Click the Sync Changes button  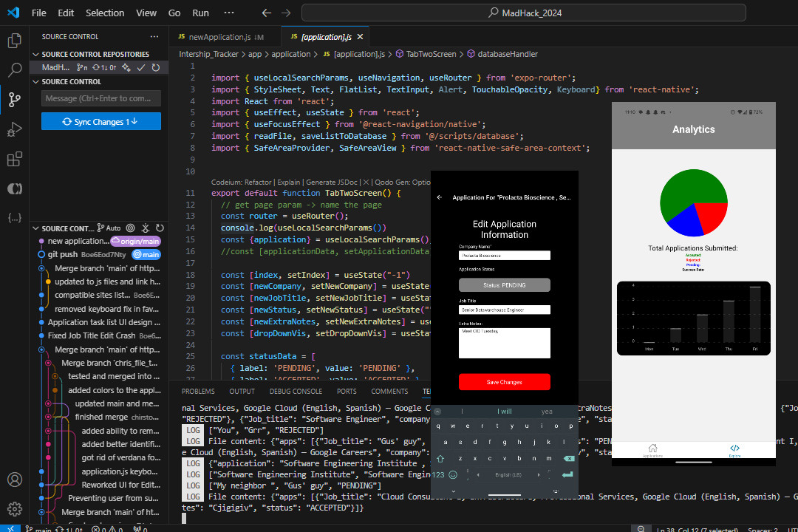pyautogui.click(x=101, y=122)
